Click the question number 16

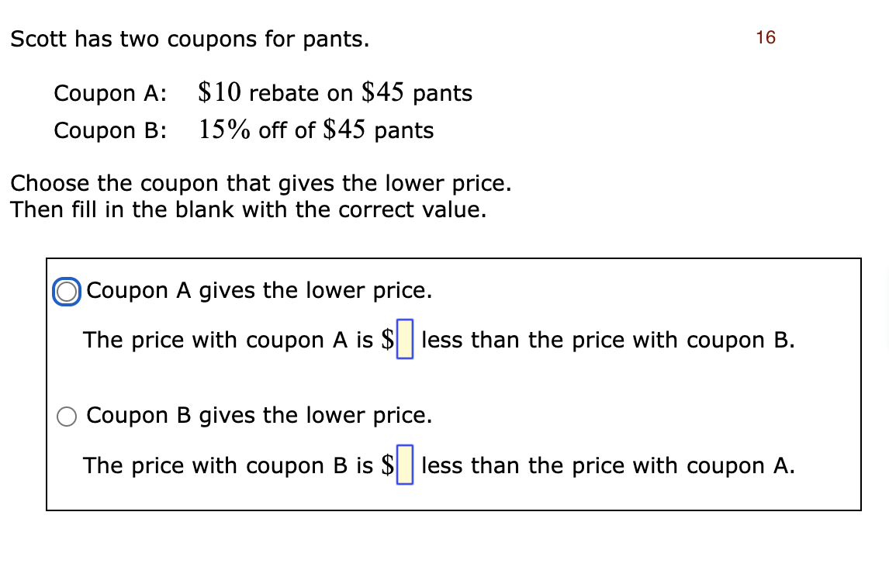766,37
